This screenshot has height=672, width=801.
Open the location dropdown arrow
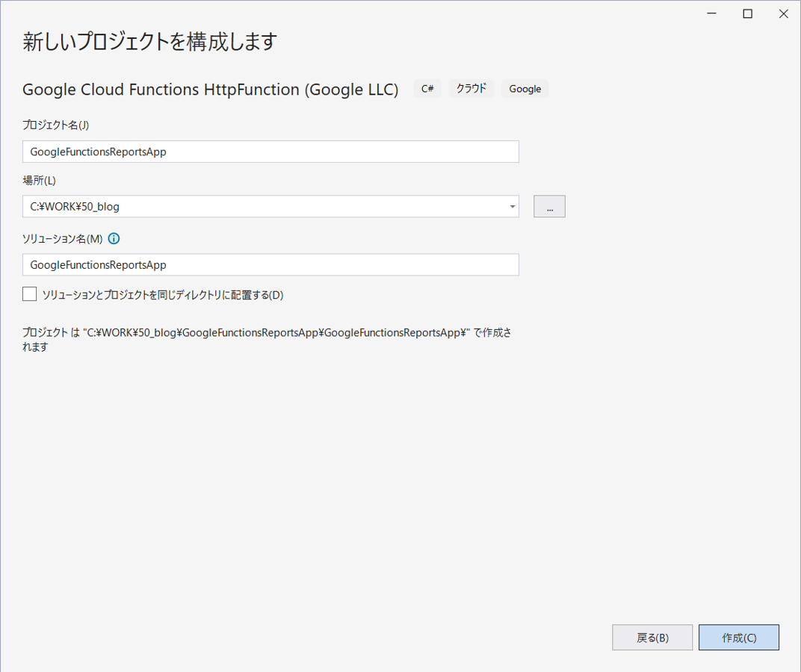click(512, 206)
